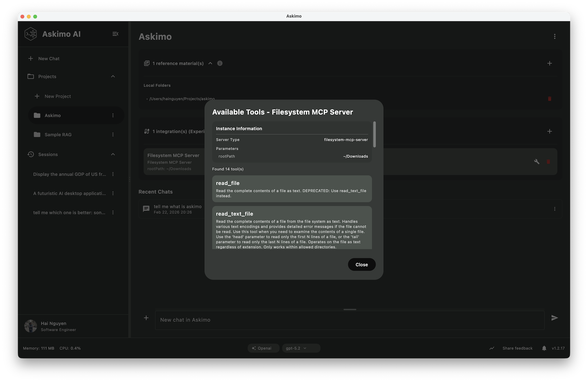Click the New chat in Askimo input field

(350, 320)
